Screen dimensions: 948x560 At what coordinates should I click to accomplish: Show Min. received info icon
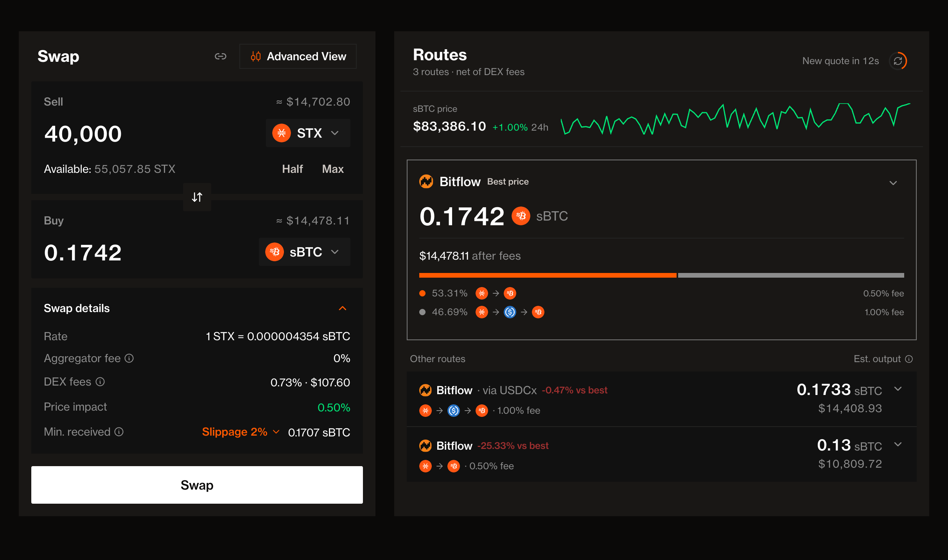tap(119, 432)
